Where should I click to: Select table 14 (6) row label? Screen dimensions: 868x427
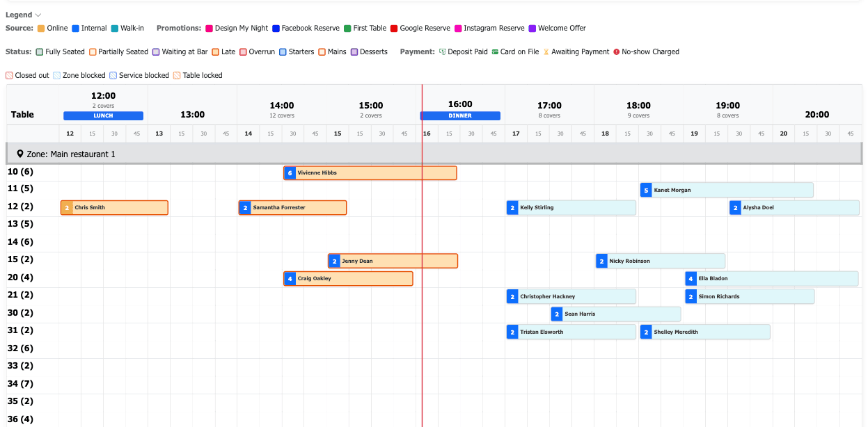coord(20,242)
